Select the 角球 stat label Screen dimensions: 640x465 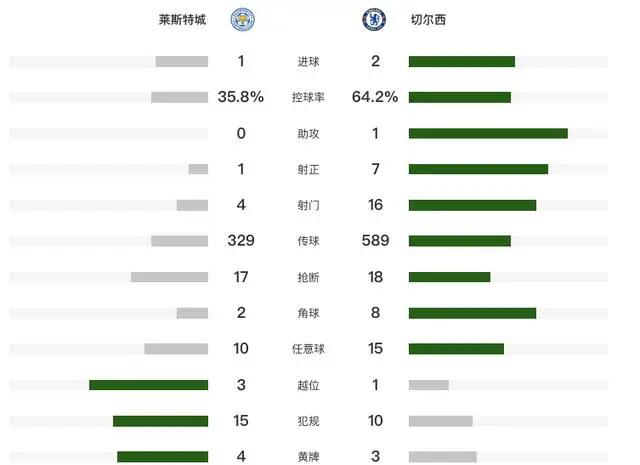(x=308, y=313)
